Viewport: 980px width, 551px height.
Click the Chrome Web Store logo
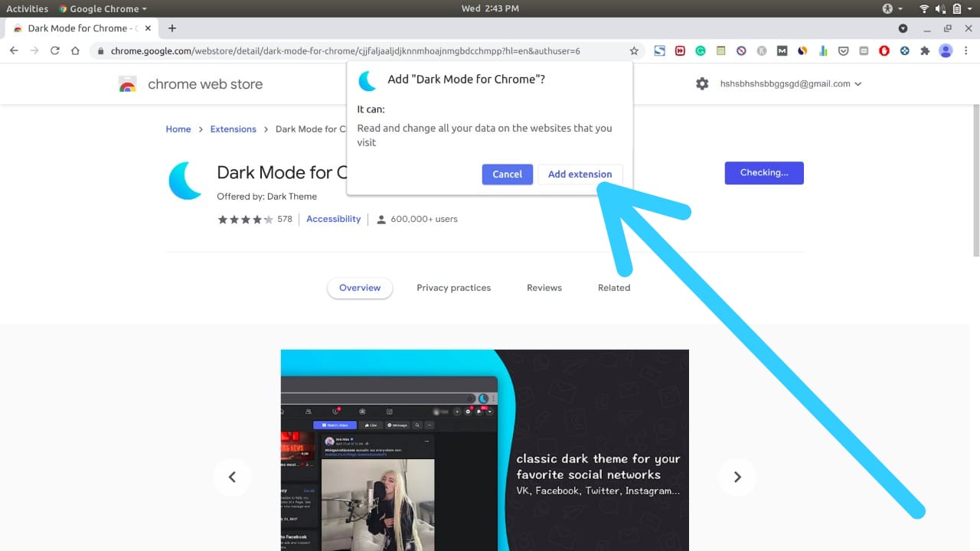[191, 84]
